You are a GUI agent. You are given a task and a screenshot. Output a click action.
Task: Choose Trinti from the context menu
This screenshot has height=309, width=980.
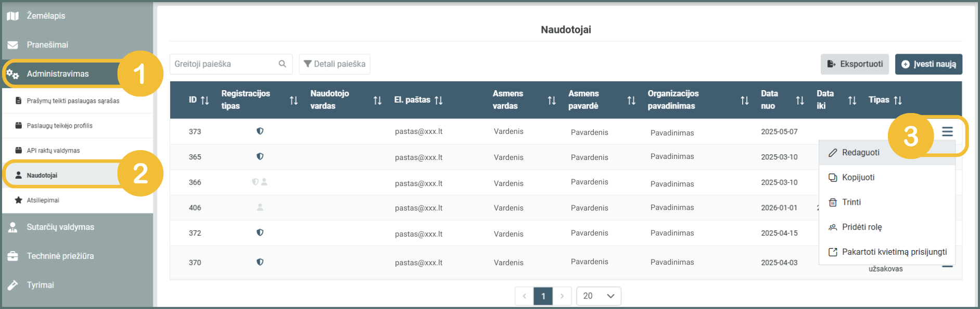tap(887, 202)
